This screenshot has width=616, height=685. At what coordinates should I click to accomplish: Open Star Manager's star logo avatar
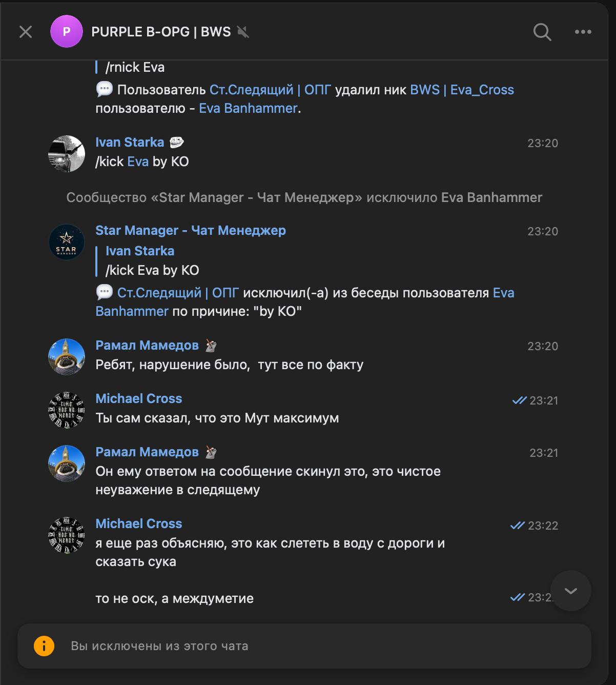tap(67, 242)
